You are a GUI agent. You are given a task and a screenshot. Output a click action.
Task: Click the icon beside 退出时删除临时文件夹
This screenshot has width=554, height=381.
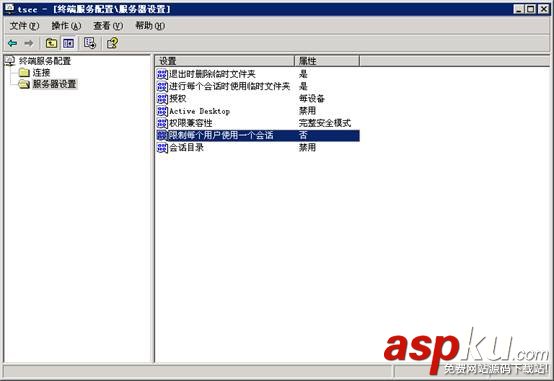click(x=162, y=74)
